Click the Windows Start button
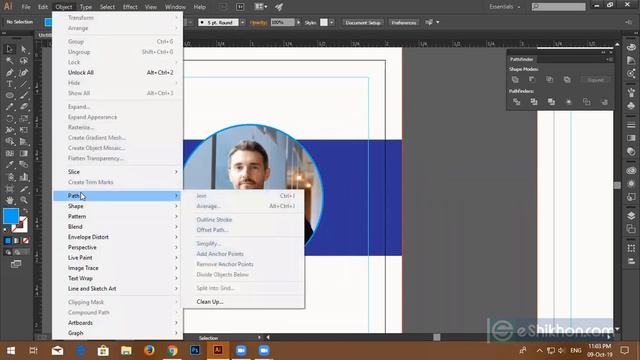This screenshot has height=360, width=640. click(11, 350)
